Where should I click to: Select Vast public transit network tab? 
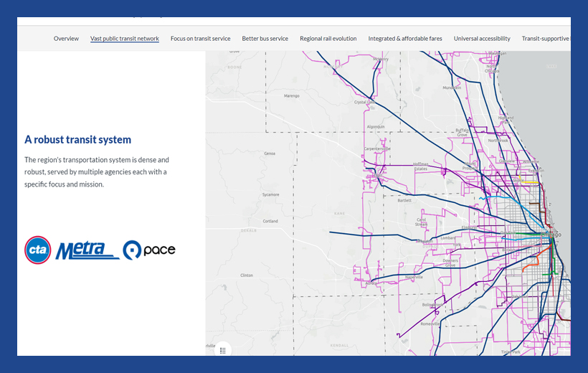(x=125, y=39)
